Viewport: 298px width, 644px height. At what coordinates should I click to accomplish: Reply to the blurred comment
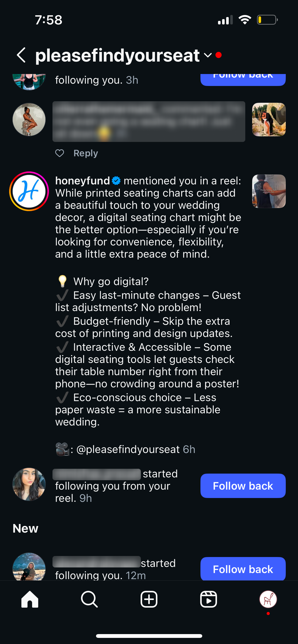click(86, 153)
